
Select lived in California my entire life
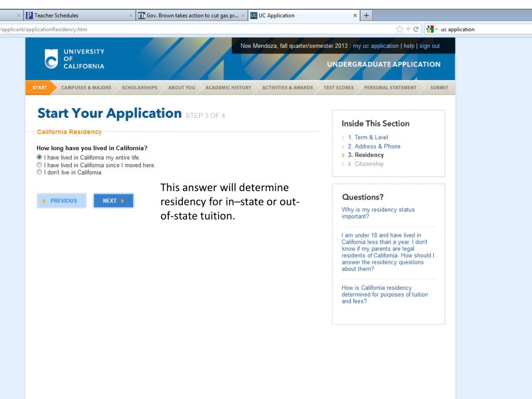coord(39,157)
